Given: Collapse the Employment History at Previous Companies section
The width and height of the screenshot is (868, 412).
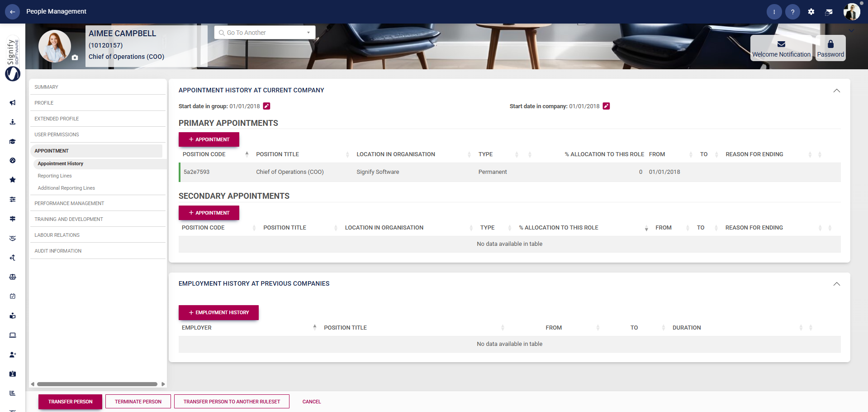Looking at the screenshot, I should 836,284.
